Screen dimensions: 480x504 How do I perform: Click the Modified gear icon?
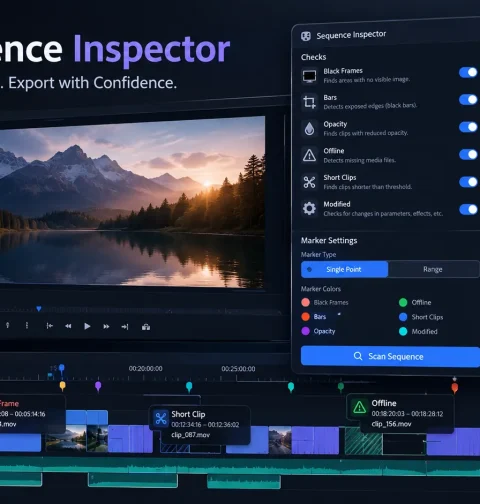309,208
